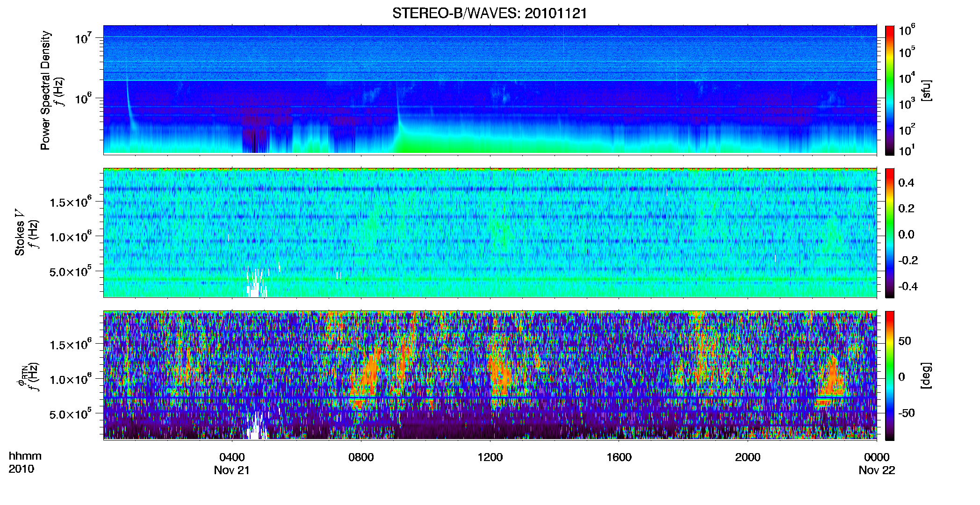Click the 0.4 value on Stokes colorbar

(906, 183)
